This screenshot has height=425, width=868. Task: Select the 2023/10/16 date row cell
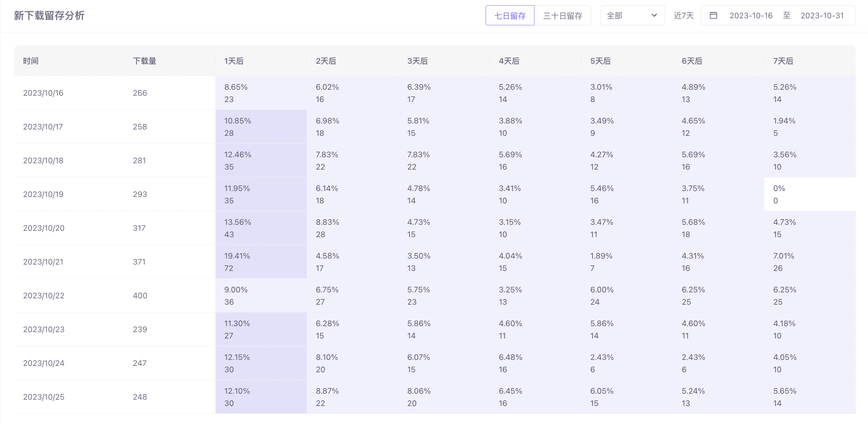coord(43,93)
